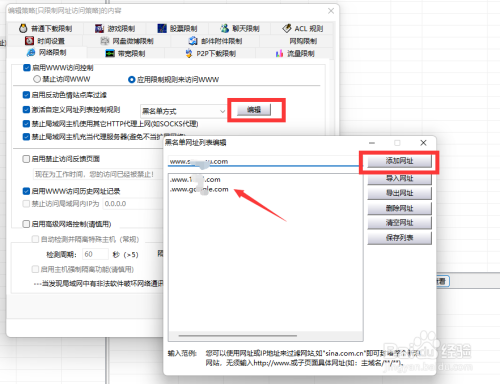Click the 导入网址 button
This screenshot has width=500, height=384.
[x=399, y=178]
